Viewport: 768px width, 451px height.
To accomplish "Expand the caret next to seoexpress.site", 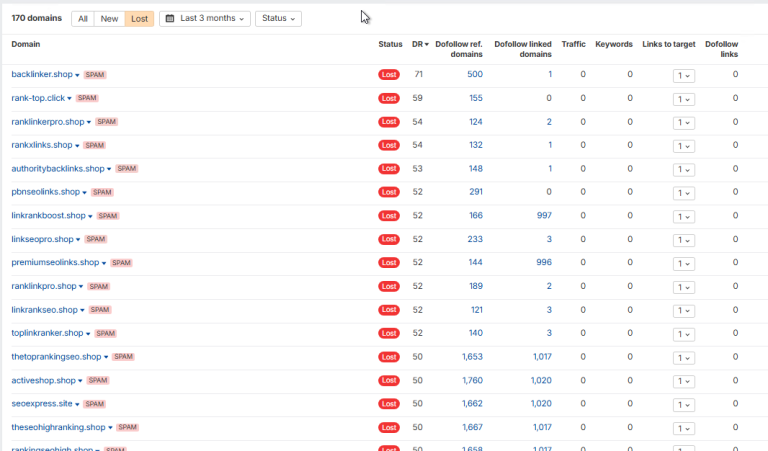I will point(77,404).
